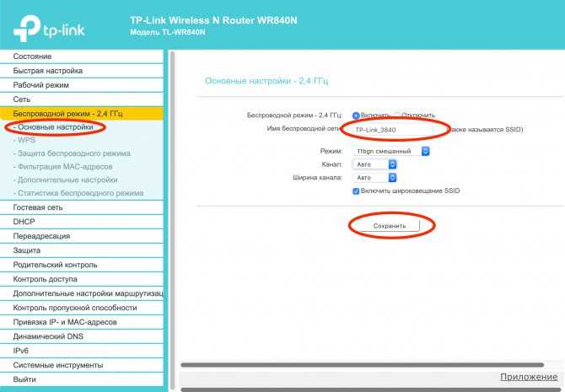
Task: Open Контроль пропускной способности
Action: point(82,308)
